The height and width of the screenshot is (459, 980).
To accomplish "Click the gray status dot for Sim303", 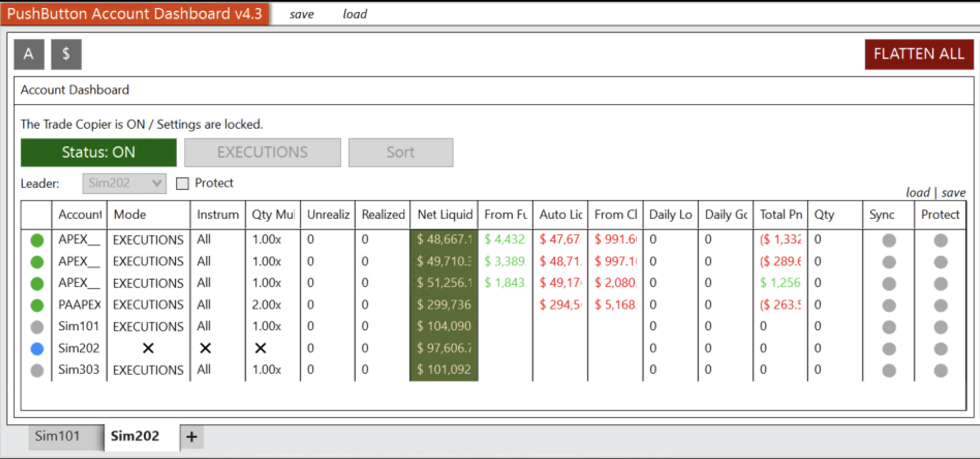I will pos(37,371).
